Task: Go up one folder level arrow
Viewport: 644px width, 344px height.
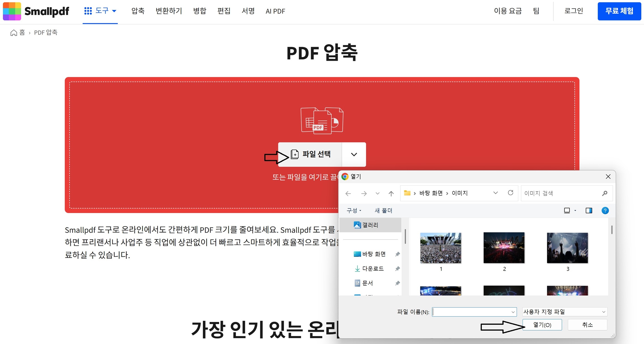Action: tap(391, 193)
